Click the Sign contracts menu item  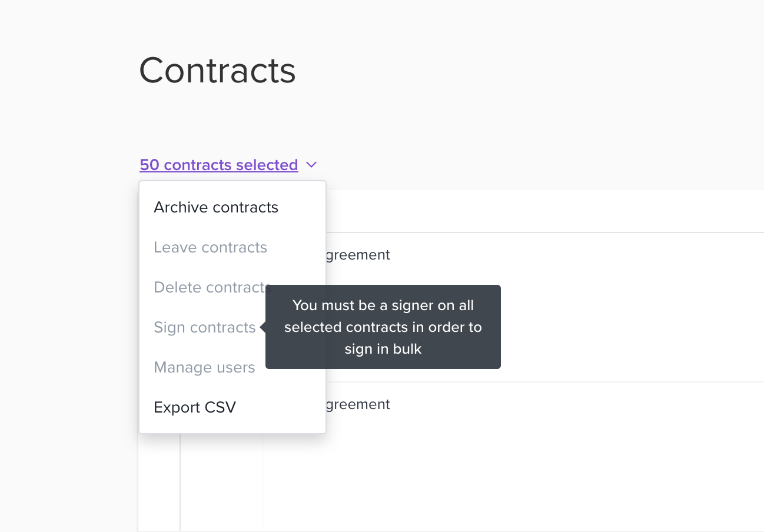point(204,327)
